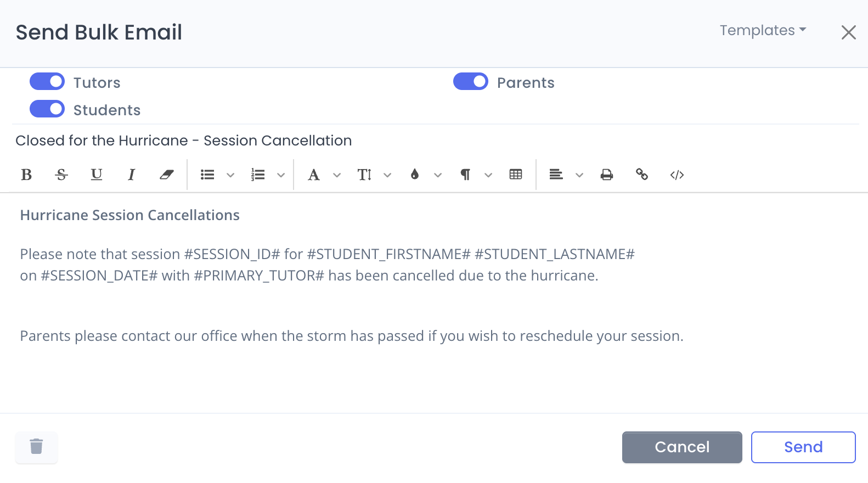Click the Parents label
This screenshot has height=483, width=868.
[x=526, y=83]
